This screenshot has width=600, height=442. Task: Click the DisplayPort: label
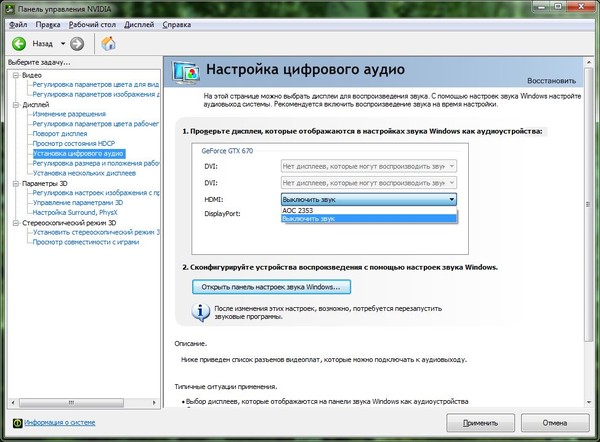(x=222, y=214)
